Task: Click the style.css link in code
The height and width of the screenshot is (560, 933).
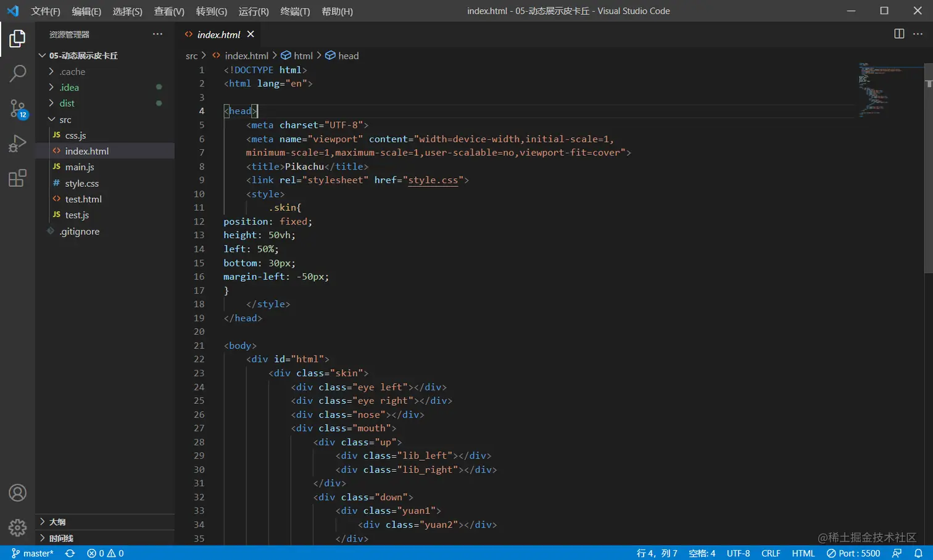Action: pyautogui.click(x=433, y=180)
